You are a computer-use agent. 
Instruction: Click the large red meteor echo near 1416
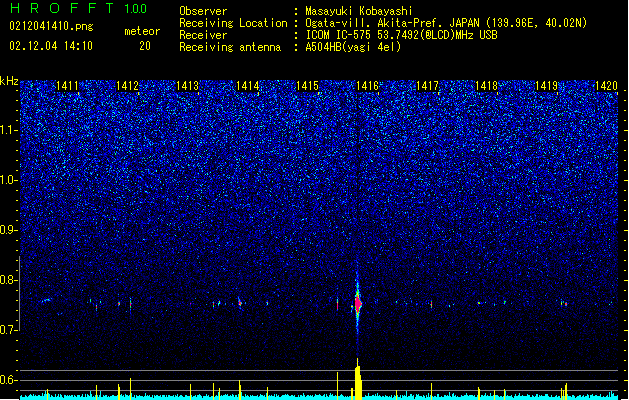point(357,303)
